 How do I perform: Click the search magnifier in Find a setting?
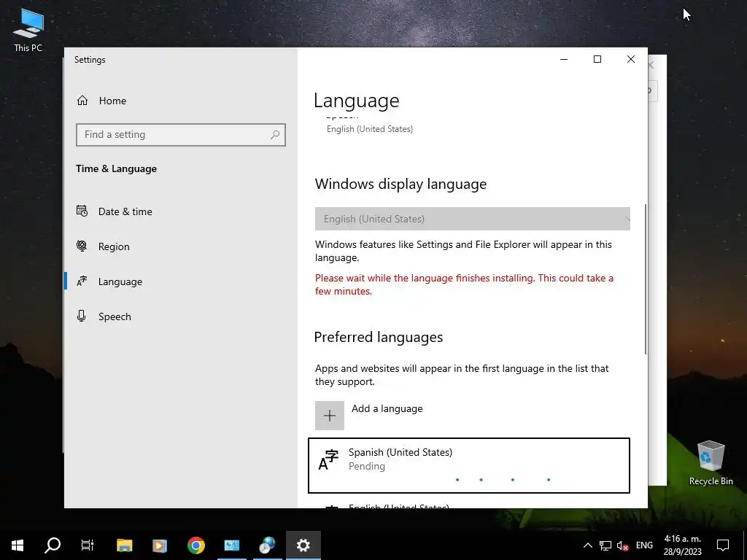coord(275,135)
